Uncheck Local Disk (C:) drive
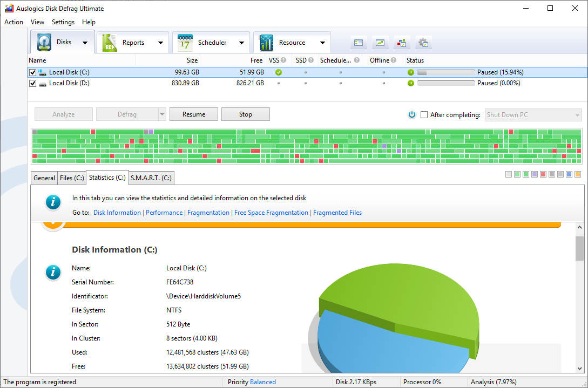Viewport: 588px width, 388px height. [32, 72]
